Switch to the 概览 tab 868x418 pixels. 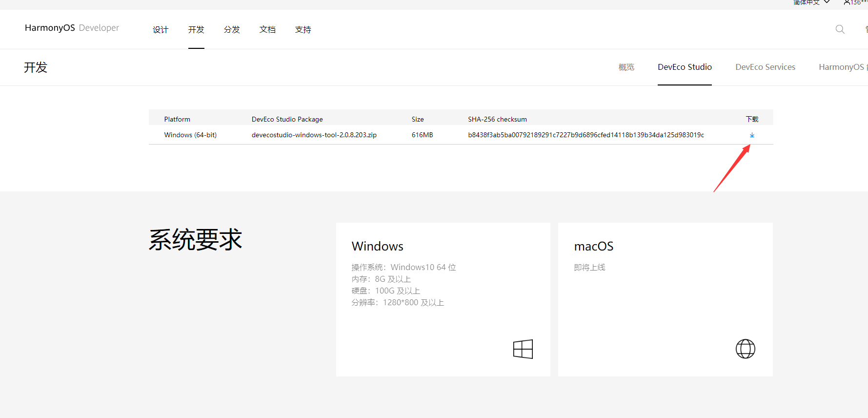tap(626, 67)
